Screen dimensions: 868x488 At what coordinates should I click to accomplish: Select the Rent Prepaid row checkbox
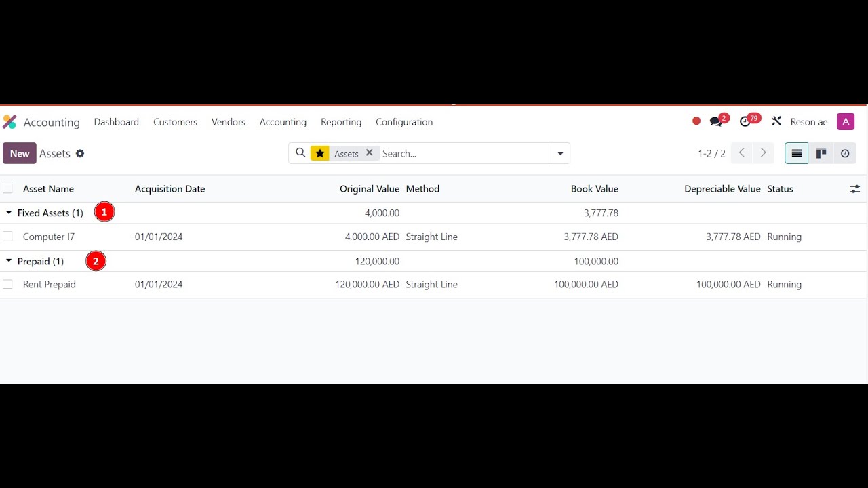pos(7,285)
